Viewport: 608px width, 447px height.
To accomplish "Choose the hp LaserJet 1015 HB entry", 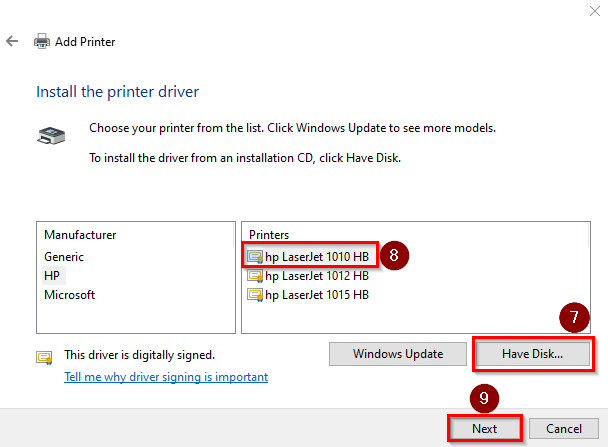I will (317, 295).
